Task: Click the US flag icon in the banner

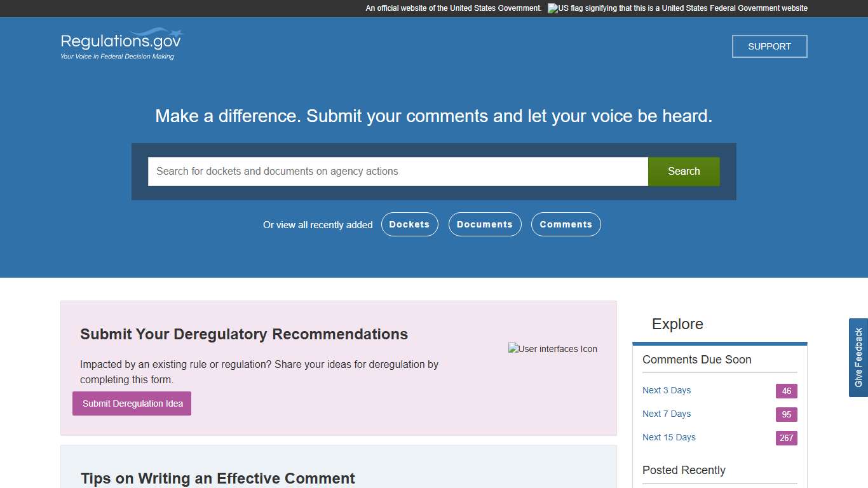Action: (x=552, y=8)
